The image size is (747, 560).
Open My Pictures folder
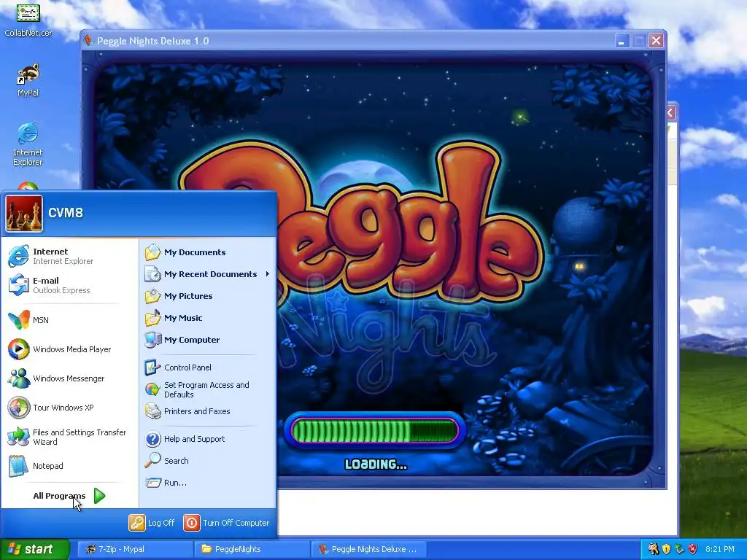(208, 296)
